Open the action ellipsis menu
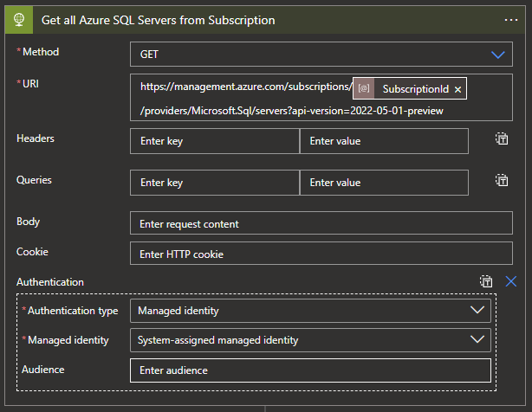The image size is (532, 412). tap(511, 20)
